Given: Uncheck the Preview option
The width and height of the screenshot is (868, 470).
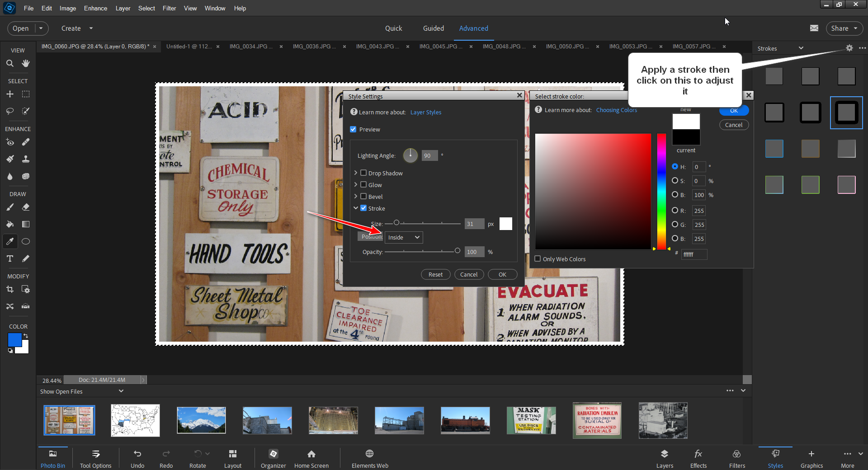Looking at the screenshot, I should coord(353,129).
